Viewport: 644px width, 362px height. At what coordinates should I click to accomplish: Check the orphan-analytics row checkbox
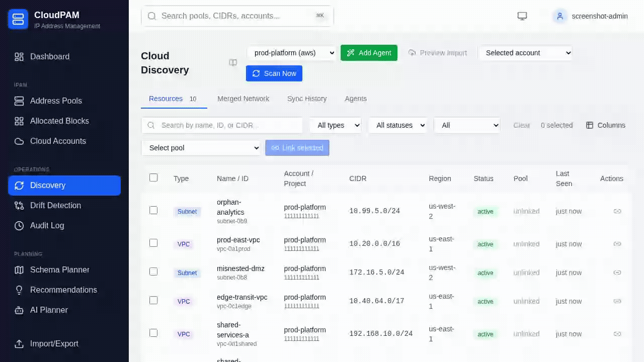tap(153, 210)
